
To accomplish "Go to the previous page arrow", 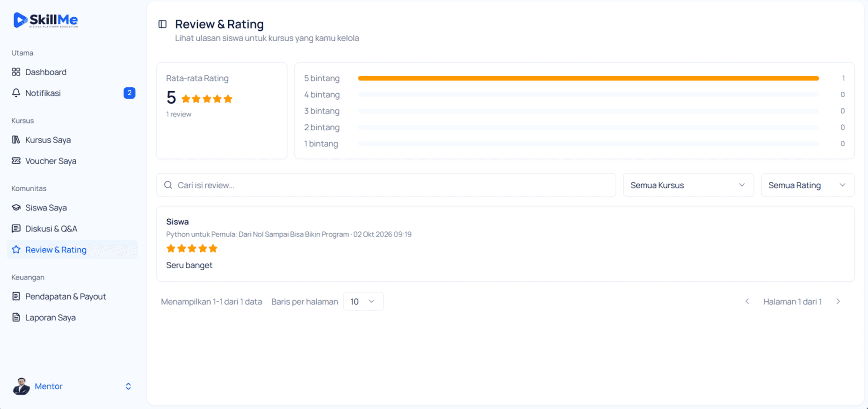I will pyautogui.click(x=747, y=301).
